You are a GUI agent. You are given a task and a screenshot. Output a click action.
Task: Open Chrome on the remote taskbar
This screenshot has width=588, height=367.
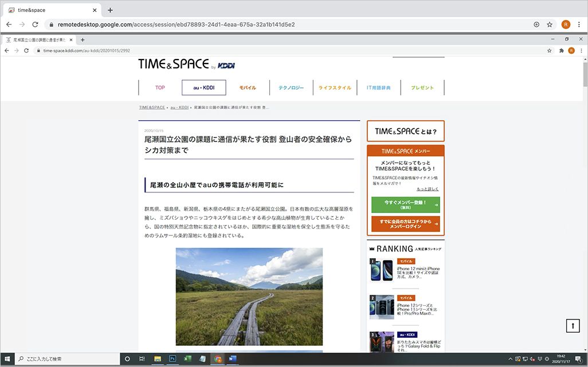pos(218,359)
